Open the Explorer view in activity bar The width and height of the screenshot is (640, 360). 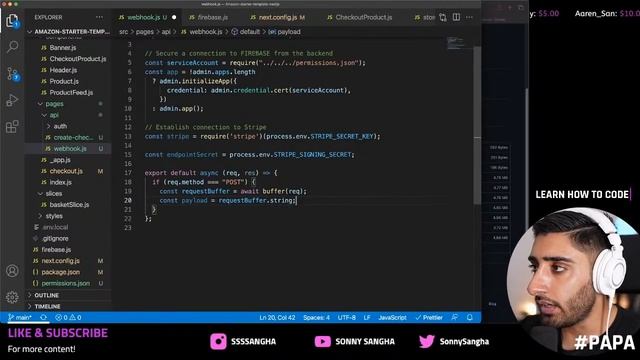12,20
